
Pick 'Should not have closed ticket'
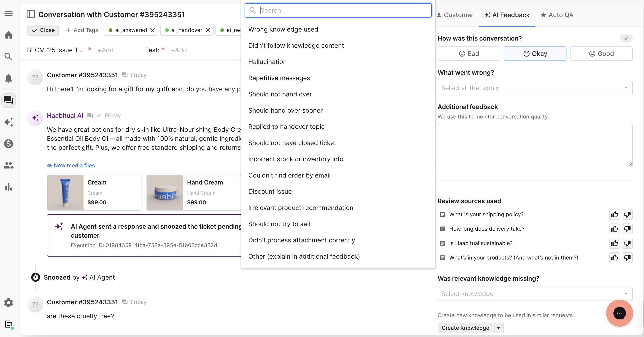click(x=338, y=143)
